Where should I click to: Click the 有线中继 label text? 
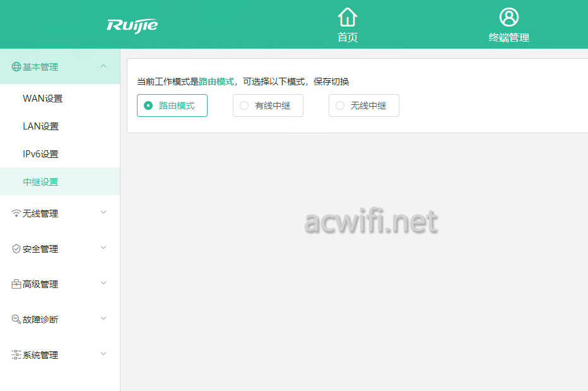[273, 105]
